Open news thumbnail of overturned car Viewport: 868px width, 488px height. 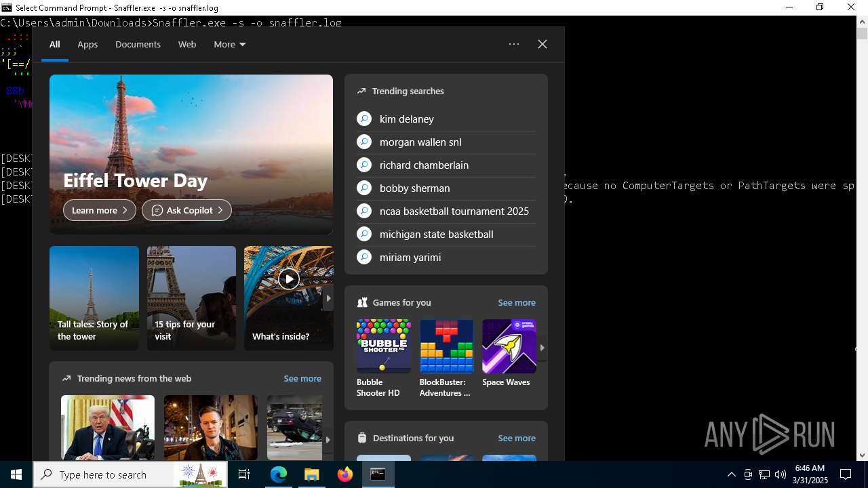point(294,428)
